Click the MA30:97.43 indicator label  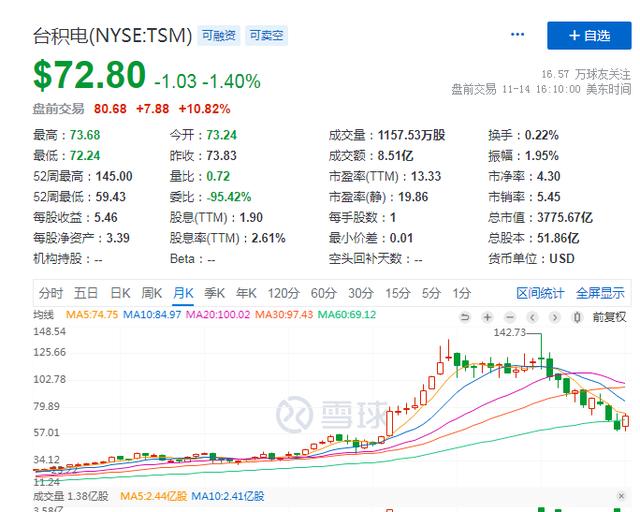[x=284, y=314]
